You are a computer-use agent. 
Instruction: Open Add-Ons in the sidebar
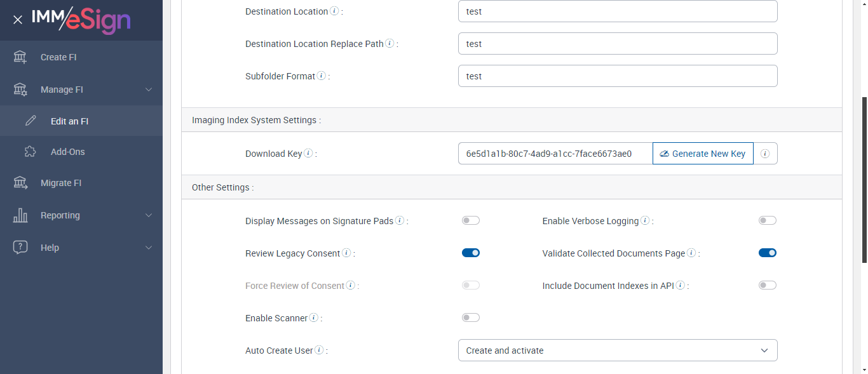click(67, 152)
